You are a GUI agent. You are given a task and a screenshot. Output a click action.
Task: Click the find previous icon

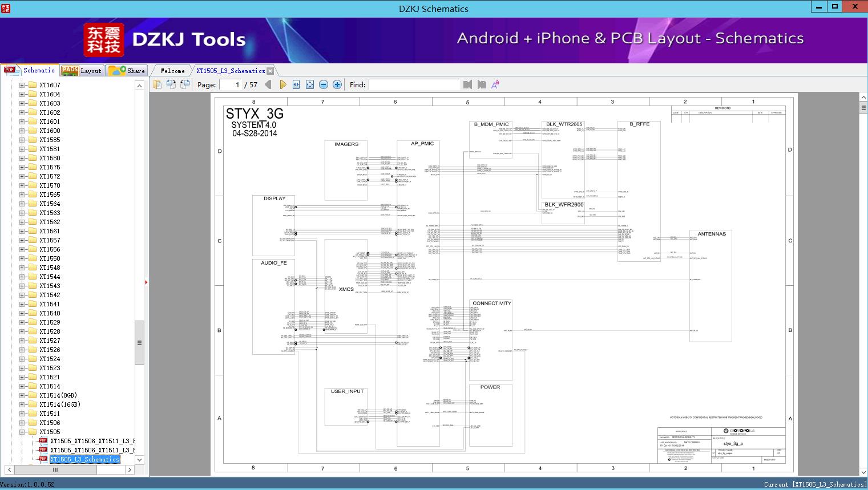click(468, 84)
